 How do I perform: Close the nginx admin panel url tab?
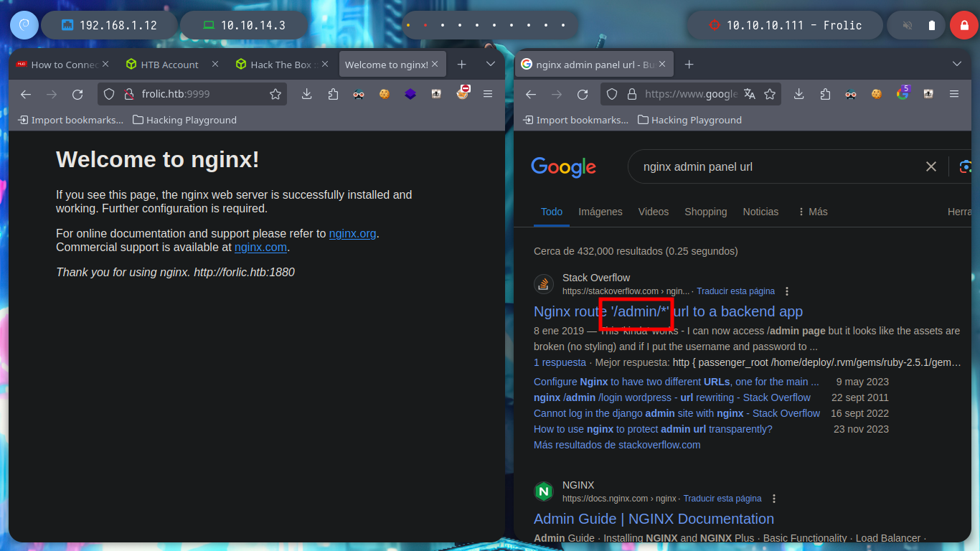663,65
